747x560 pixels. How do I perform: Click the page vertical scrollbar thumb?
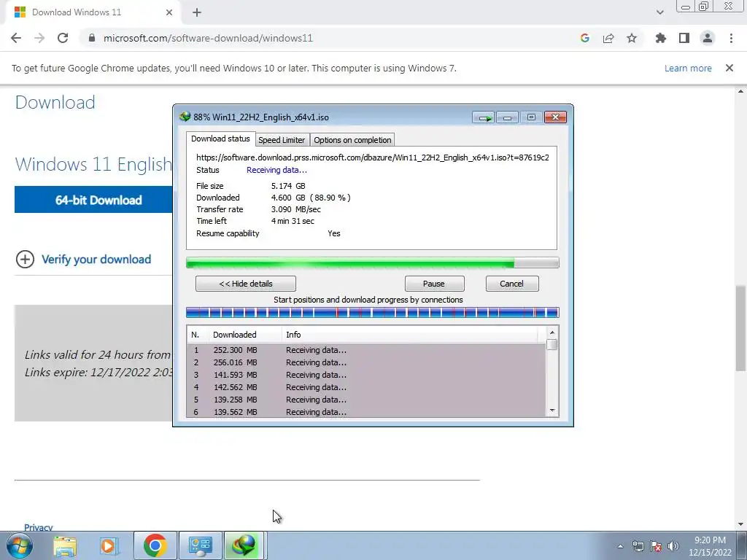pos(741,327)
